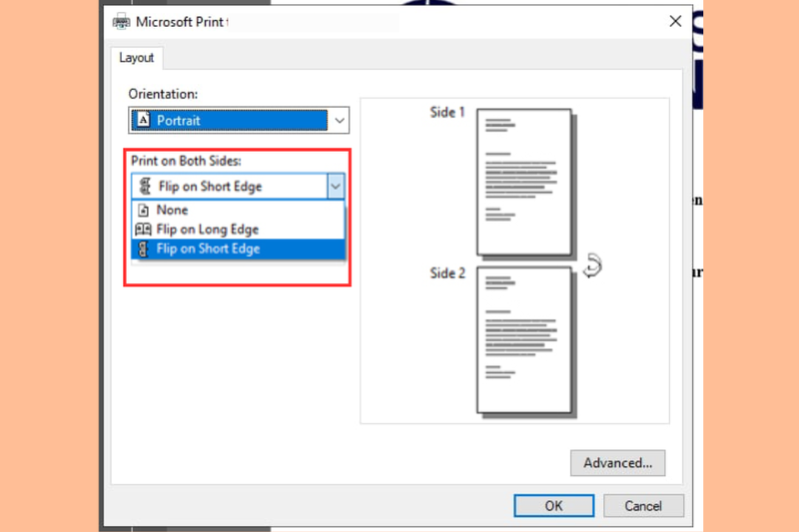The image size is (799, 532).
Task: Click the None single-page icon
Action: point(144,210)
